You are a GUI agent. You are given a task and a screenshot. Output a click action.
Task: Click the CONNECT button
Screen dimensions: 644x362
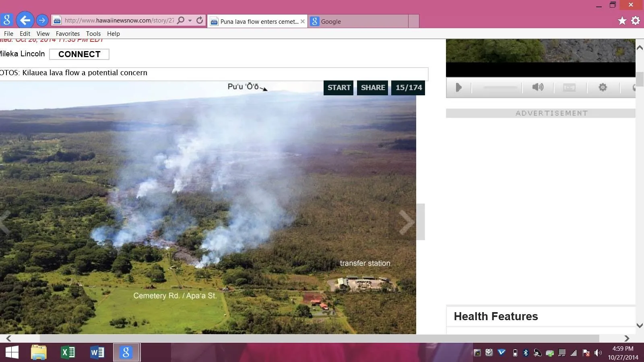coord(79,54)
